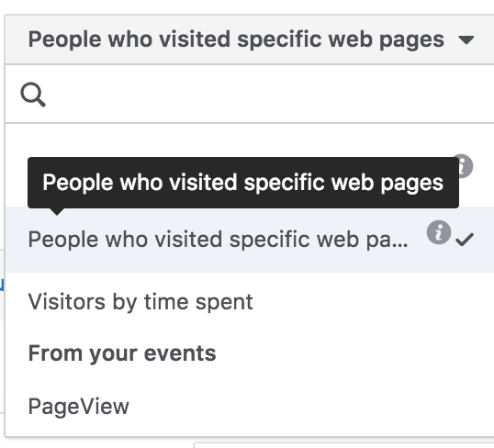The image size is (494, 448).
Task: Collapse the 'People who visited specific web pages' dropdown
Action: coord(250,39)
